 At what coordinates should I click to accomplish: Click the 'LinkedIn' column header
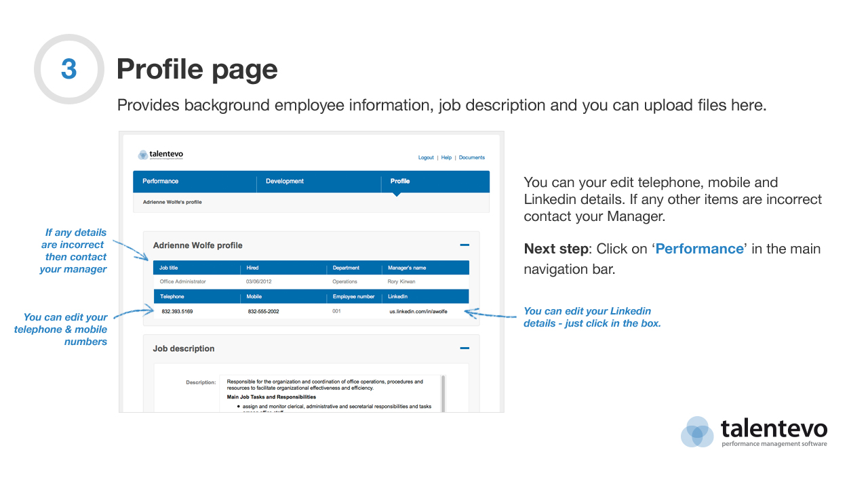397,296
